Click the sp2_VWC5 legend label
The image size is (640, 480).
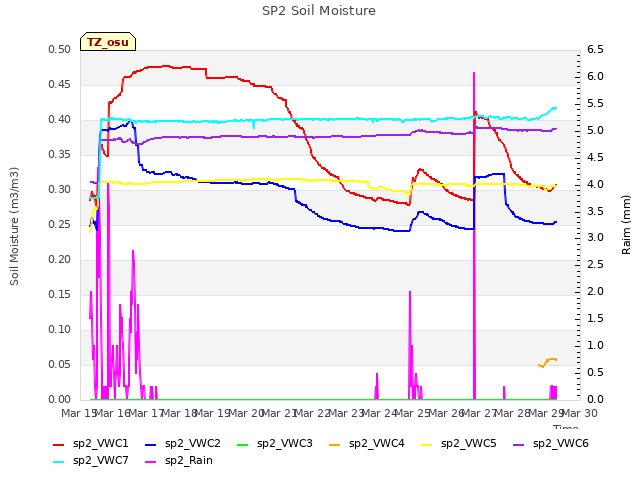[x=469, y=443]
